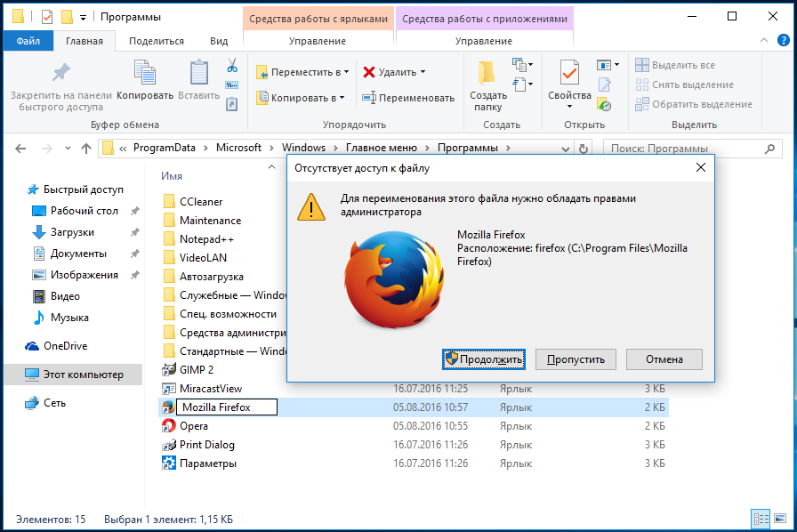Open Управление under Средства работы с ярлыками
Screen dimensions: 797x532
coord(318,41)
